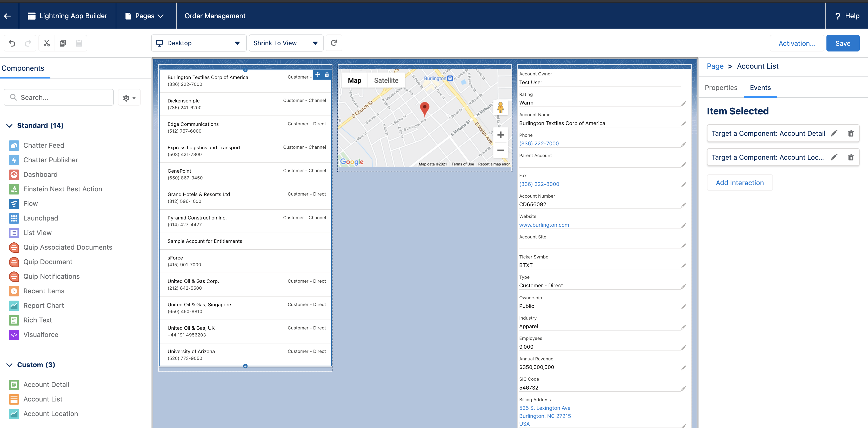Delete the Account List component using trash icon
Screen dimensions: 868x428
coord(326,75)
